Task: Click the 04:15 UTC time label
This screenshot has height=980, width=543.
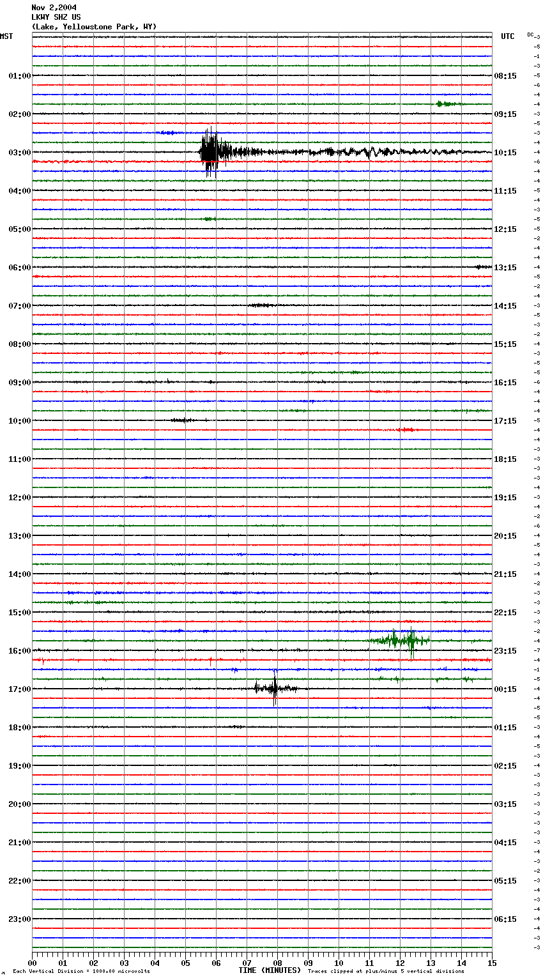Action: coord(505,843)
